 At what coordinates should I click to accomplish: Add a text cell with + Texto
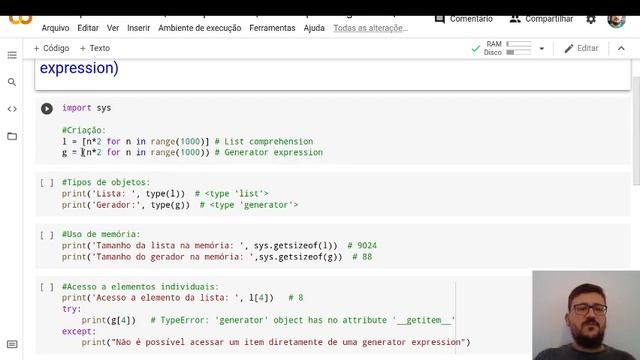95,48
